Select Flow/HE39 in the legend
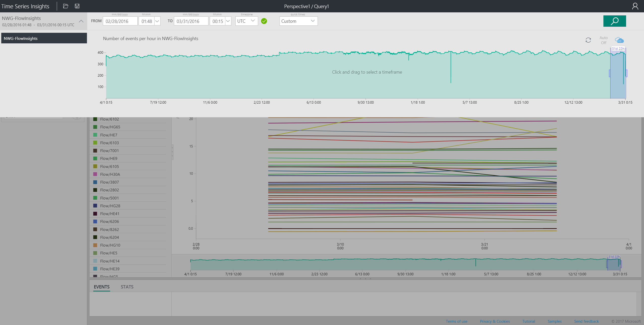644x325 pixels. click(x=128, y=269)
